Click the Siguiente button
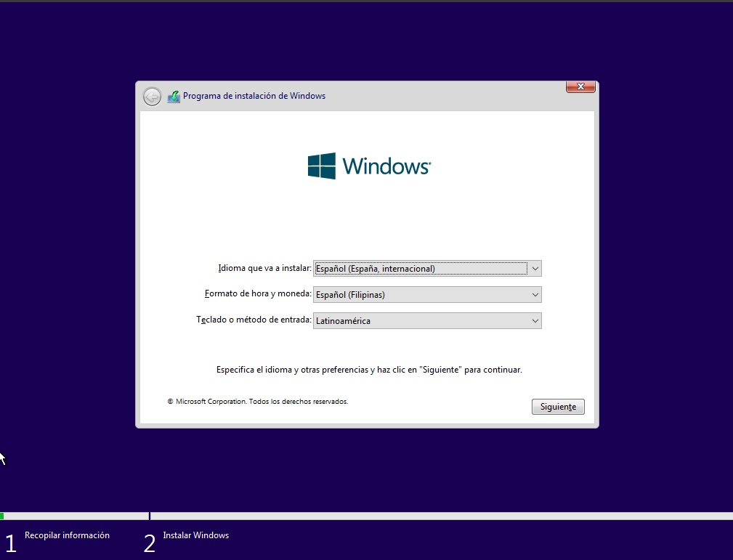The width and height of the screenshot is (733, 560). tap(558, 407)
